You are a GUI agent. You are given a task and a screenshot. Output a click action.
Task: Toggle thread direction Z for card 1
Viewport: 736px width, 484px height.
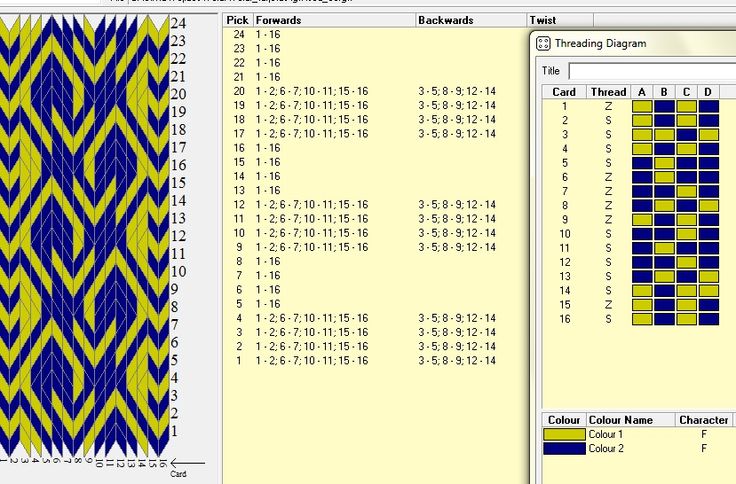pyautogui.click(x=608, y=107)
